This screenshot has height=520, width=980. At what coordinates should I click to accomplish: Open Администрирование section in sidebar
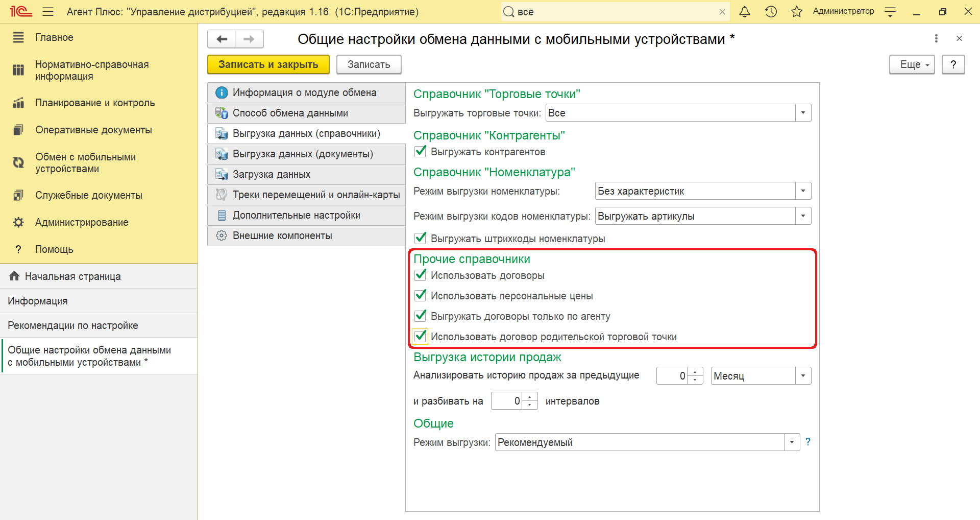82,222
